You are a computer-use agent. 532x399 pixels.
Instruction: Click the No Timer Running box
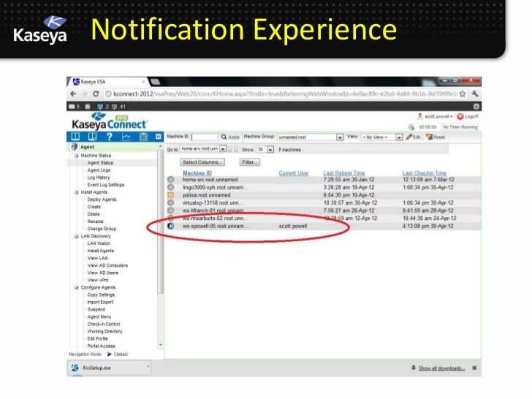coord(460,127)
